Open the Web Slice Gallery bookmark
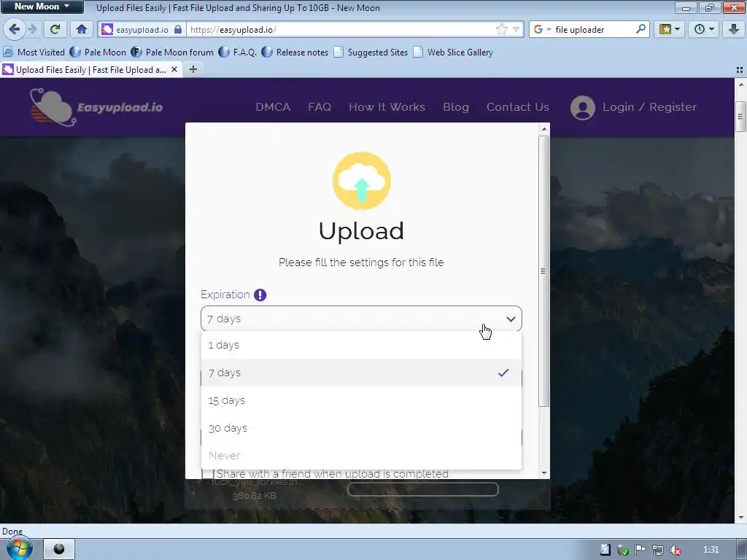Viewport: 747px width, 560px height. click(x=453, y=52)
